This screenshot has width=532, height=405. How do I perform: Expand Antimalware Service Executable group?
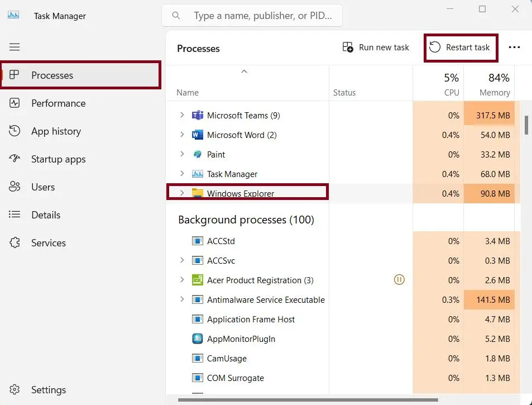click(x=182, y=299)
